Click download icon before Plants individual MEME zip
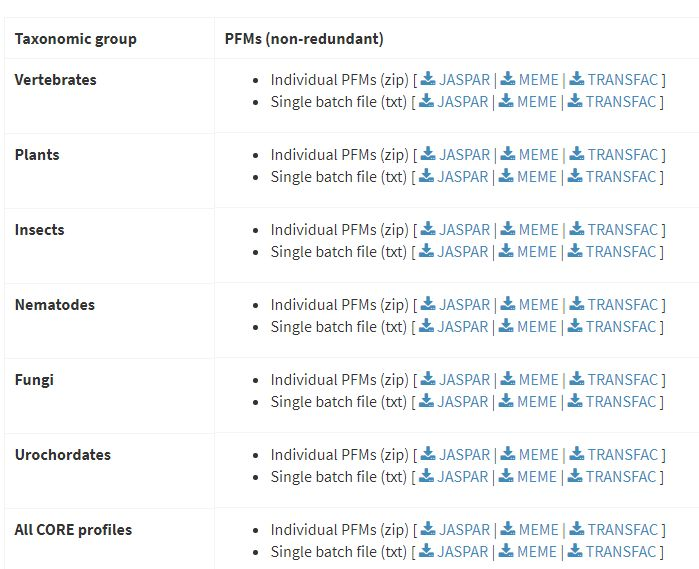This screenshot has height=569, width=699. (508, 155)
